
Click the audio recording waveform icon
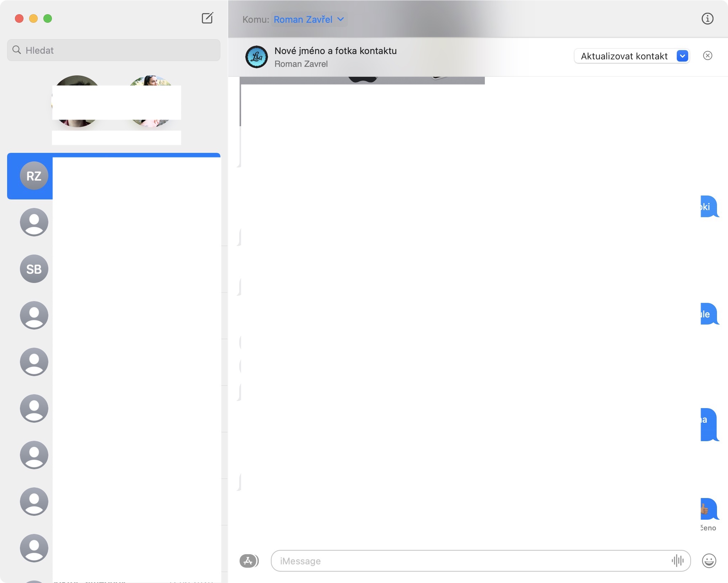(678, 561)
